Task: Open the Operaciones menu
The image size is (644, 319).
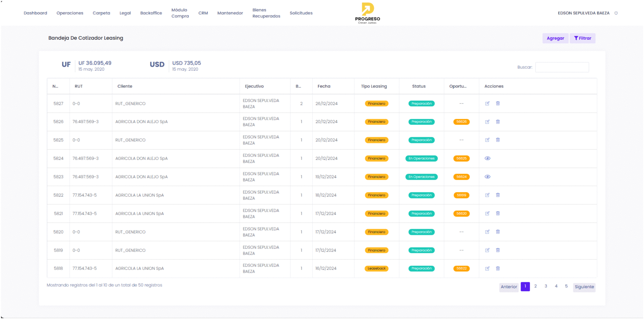Action: pos(70,13)
